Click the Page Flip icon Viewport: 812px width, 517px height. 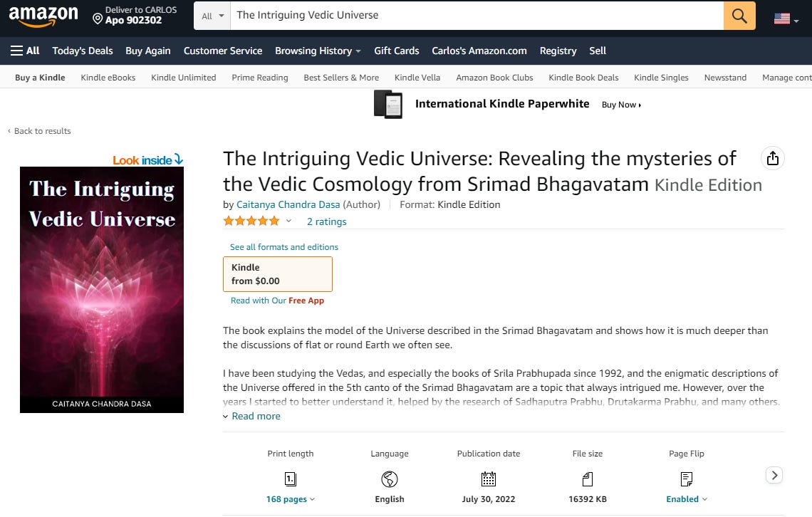(686, 479)
